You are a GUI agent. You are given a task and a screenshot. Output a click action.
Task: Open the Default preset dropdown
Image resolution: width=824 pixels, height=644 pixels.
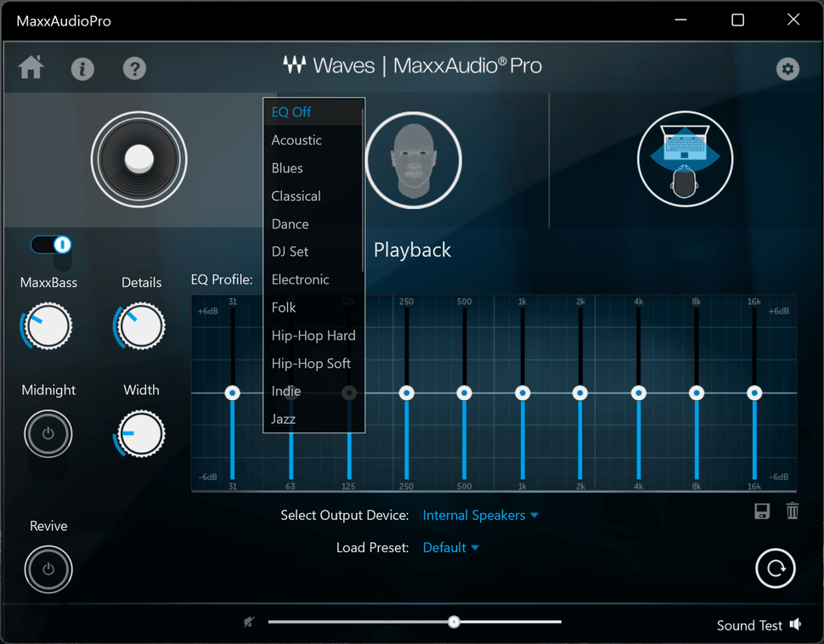(451, 548)
